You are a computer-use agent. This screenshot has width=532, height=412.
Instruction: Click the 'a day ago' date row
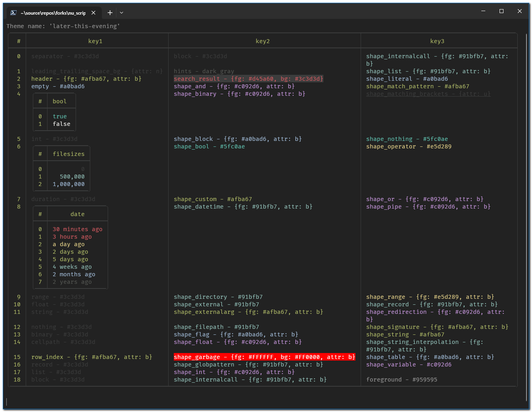click(x=69, y=244)
